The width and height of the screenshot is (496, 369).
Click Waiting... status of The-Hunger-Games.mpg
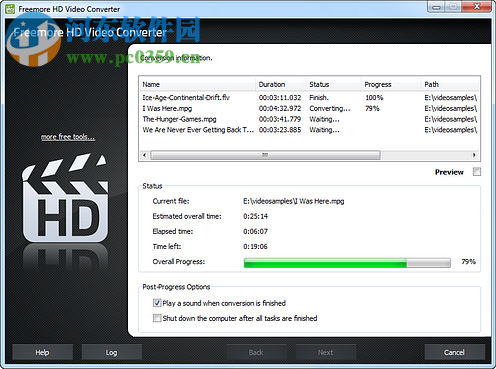[x=324, y=119]
